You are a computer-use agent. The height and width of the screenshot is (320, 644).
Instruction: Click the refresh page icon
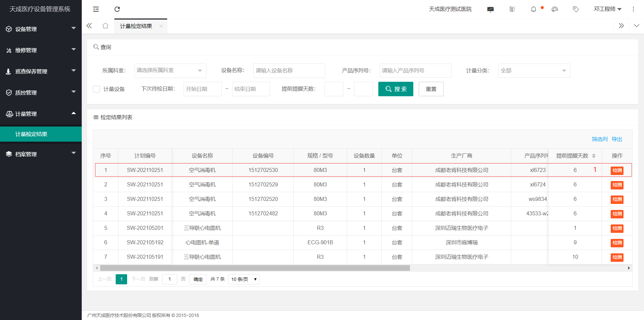(x=117, y=9)
